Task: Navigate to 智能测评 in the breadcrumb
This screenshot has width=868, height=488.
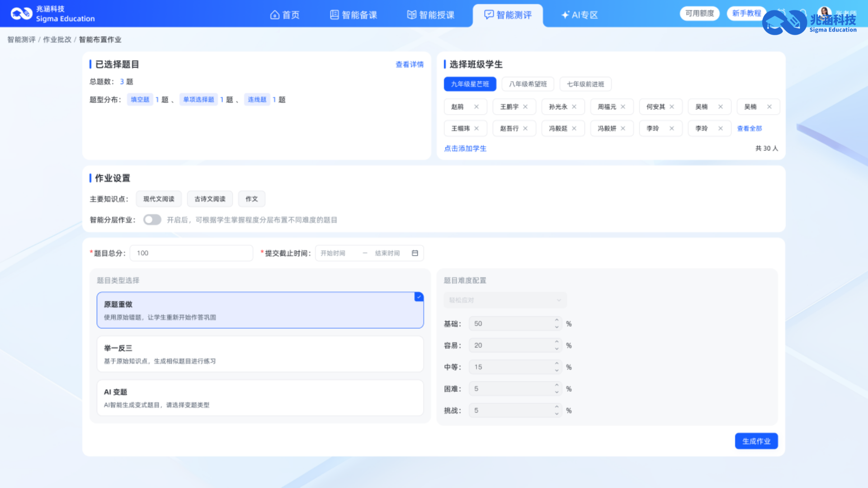Action: [21, 39]
